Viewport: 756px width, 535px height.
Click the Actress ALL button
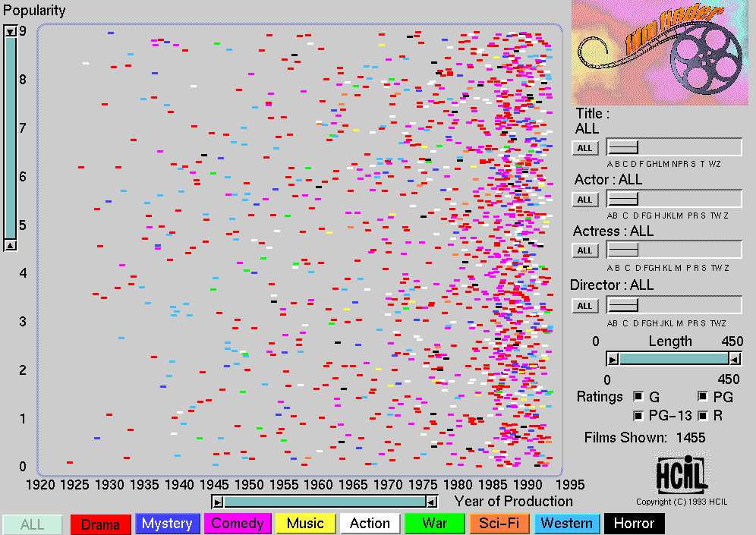pos(585,250)
